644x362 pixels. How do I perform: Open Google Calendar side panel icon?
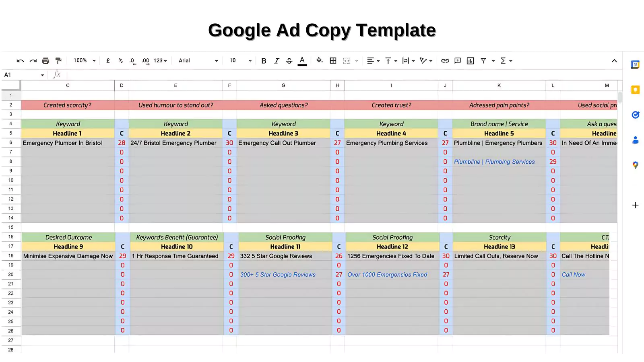[635, 64]
